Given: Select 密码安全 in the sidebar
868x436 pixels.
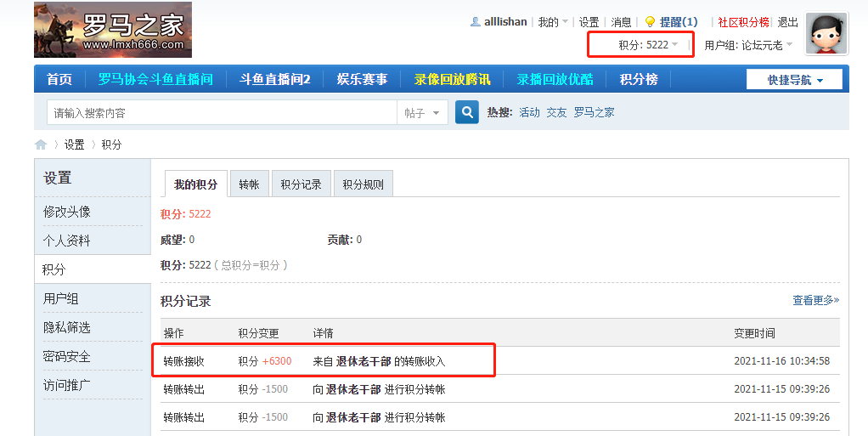Looking at the screenshot, I should (67, 356).
